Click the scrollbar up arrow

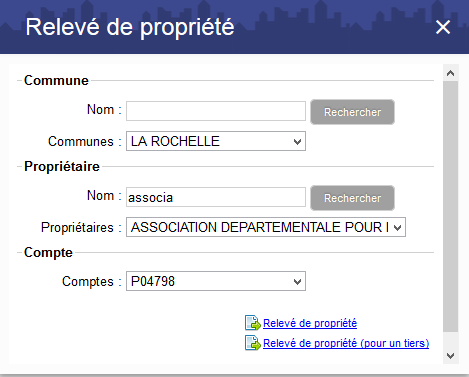point(450,73)
